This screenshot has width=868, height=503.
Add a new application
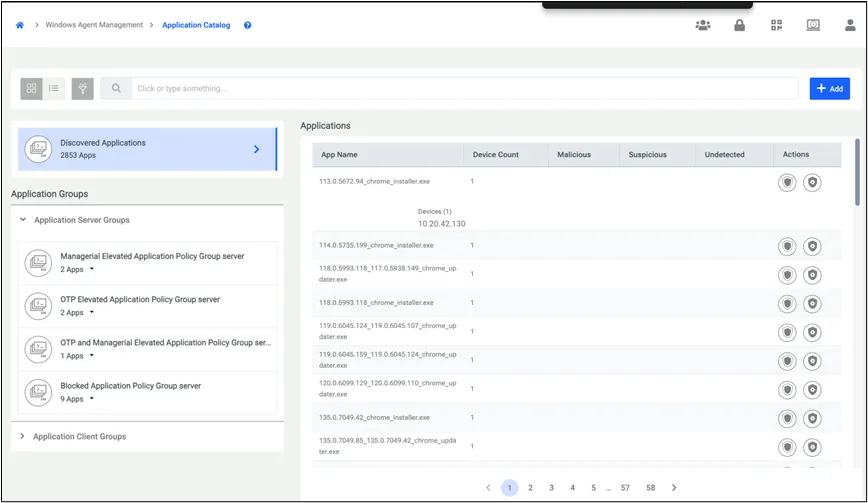pyautogui.click(x=830, y=89)
